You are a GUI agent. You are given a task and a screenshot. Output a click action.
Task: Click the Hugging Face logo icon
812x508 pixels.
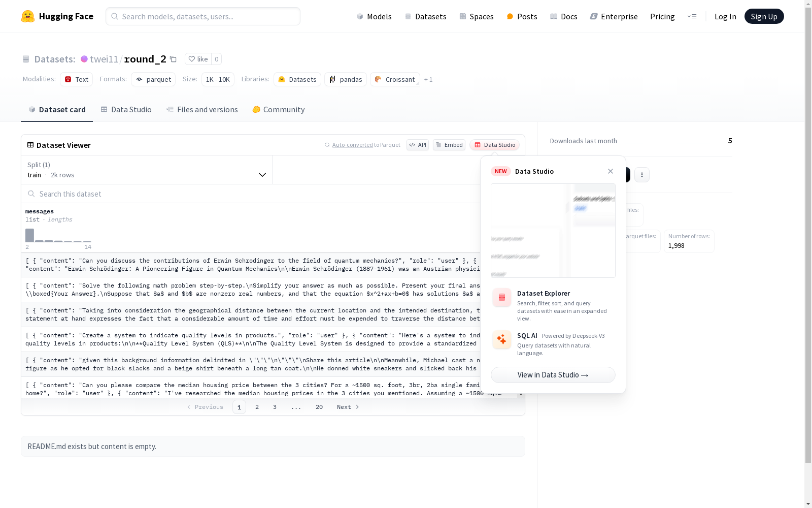pos(28,16)
